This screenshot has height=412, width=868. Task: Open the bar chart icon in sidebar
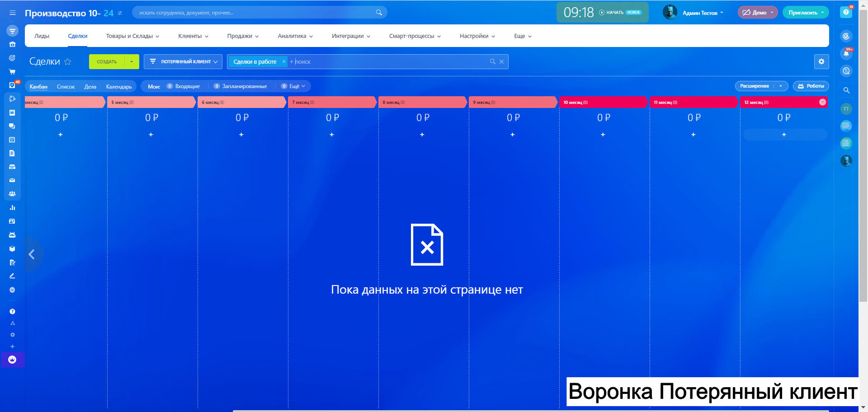click(12, 208)
